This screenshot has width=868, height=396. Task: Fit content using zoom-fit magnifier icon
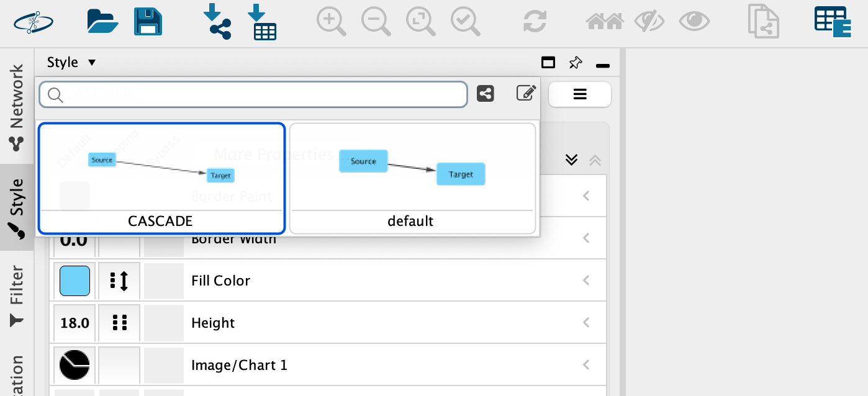[421, 22]
